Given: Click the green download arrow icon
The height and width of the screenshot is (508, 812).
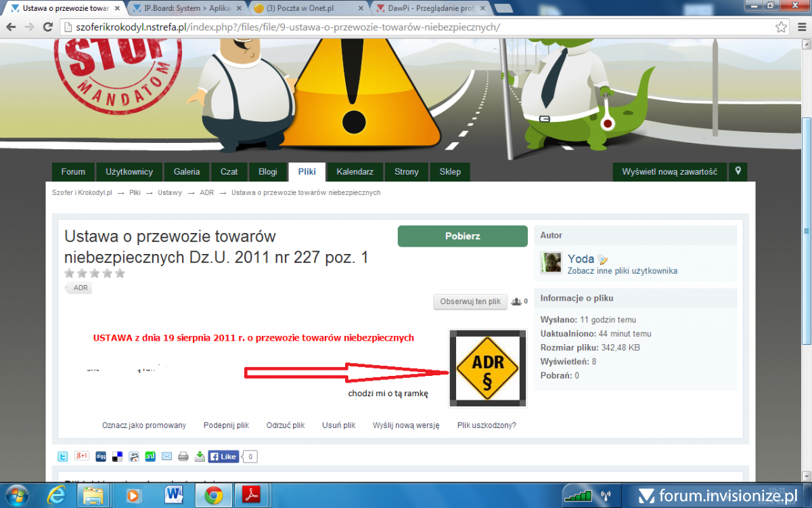Looking at the screenshot, I should (x=200, y=457).
